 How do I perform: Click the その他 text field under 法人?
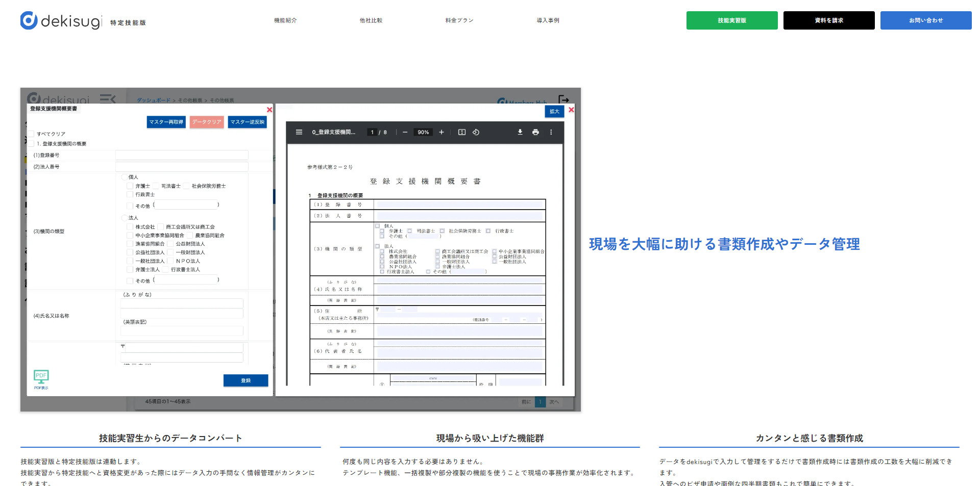tap(186, 280)
